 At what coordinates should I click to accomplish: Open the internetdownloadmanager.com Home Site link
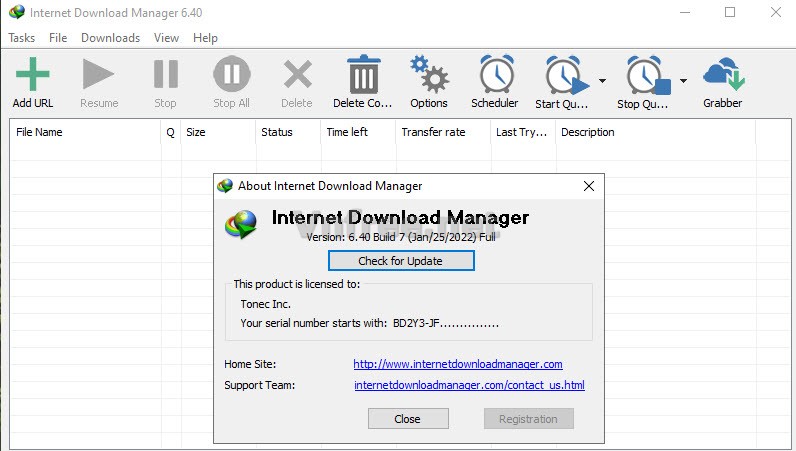click(458, 364)
